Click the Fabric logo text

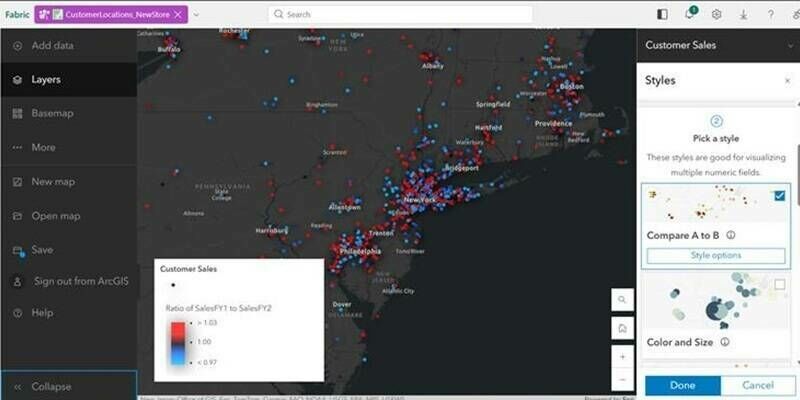pos(17,14)
